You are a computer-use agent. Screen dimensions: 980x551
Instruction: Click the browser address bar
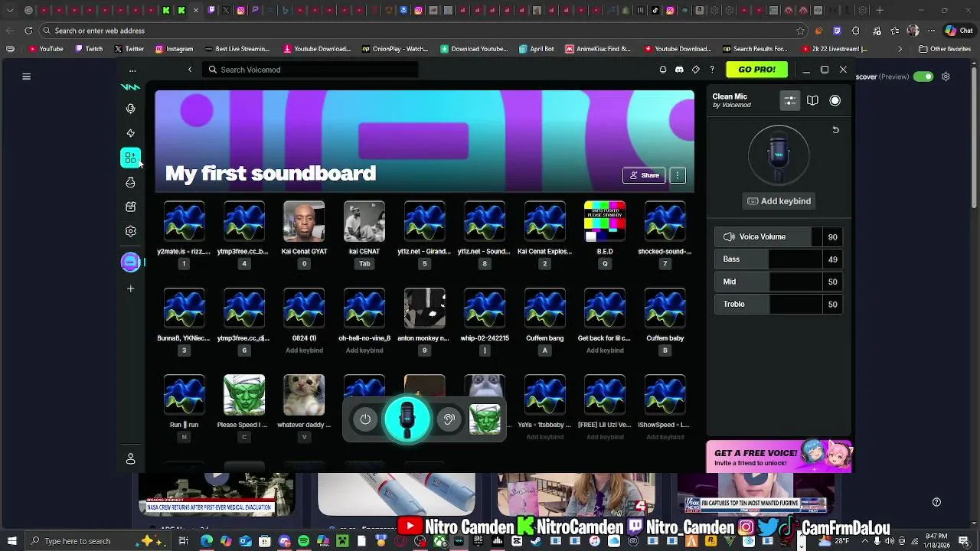click(425, 31)
